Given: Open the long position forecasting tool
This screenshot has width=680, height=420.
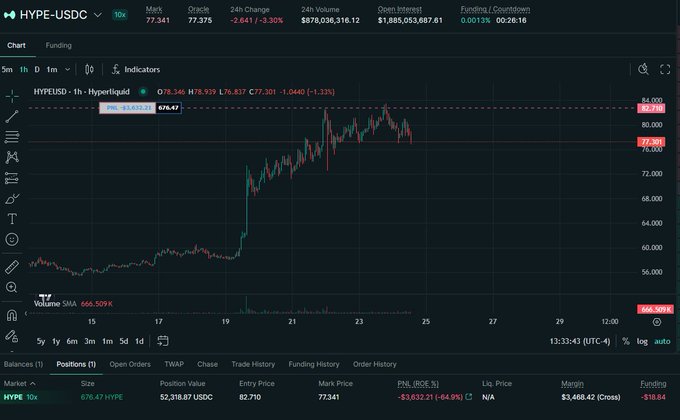Looking at the screenshot, I should (12, 178).
